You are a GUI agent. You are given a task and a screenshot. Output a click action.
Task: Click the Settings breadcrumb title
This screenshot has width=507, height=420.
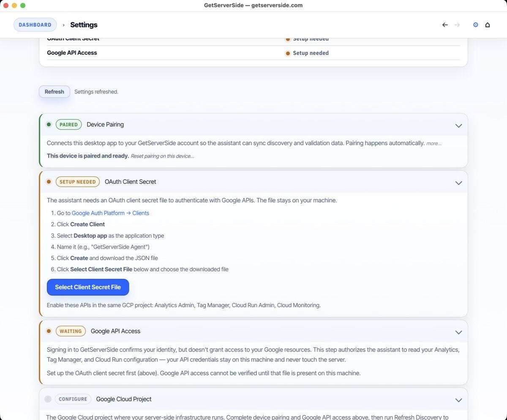point(84,25)
